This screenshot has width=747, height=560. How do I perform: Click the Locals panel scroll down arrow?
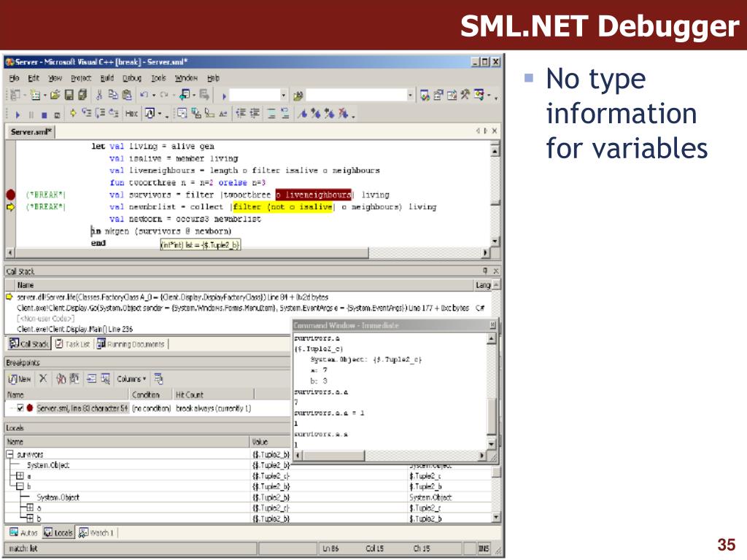[496, 518]
